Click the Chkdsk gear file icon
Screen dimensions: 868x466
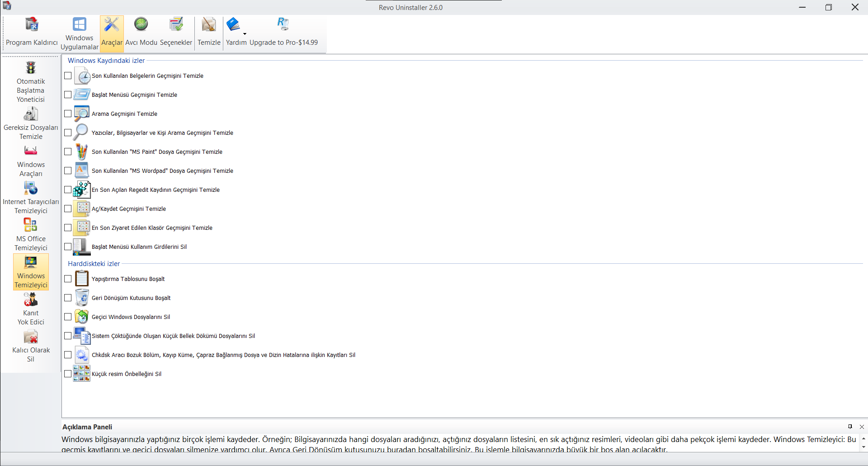82,355
